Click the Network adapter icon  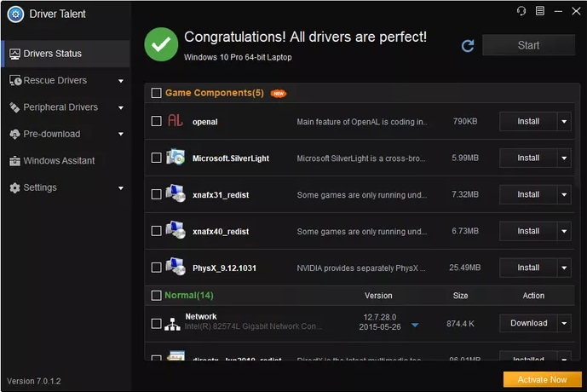tap(172, 324)
